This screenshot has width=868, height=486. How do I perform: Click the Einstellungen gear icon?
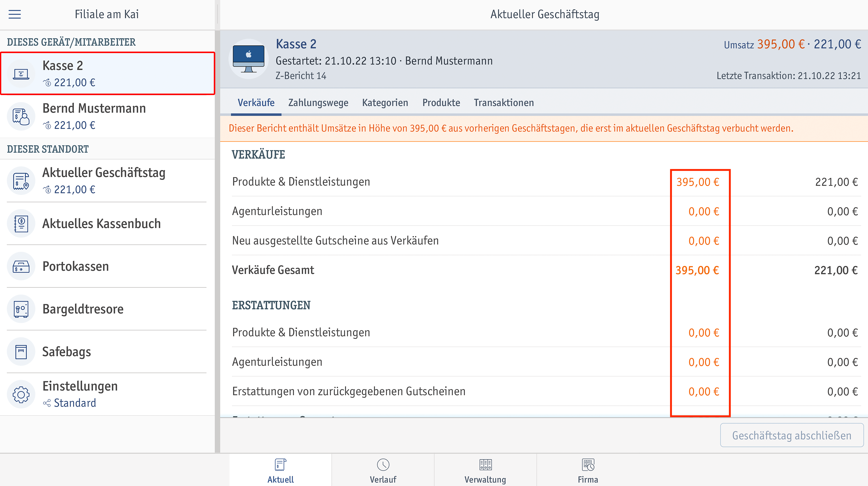pyautogui.click(x=21, y=394)
